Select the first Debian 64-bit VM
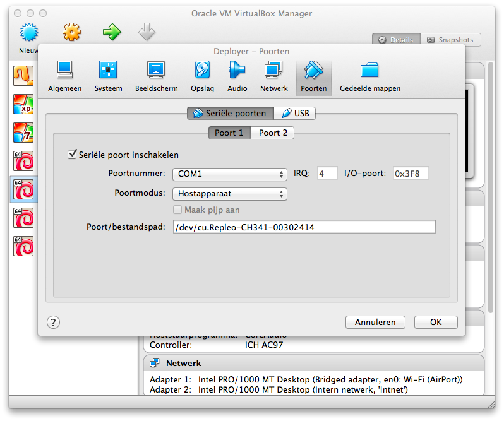The width and height of the screenshot is (504, 421). 23,161
